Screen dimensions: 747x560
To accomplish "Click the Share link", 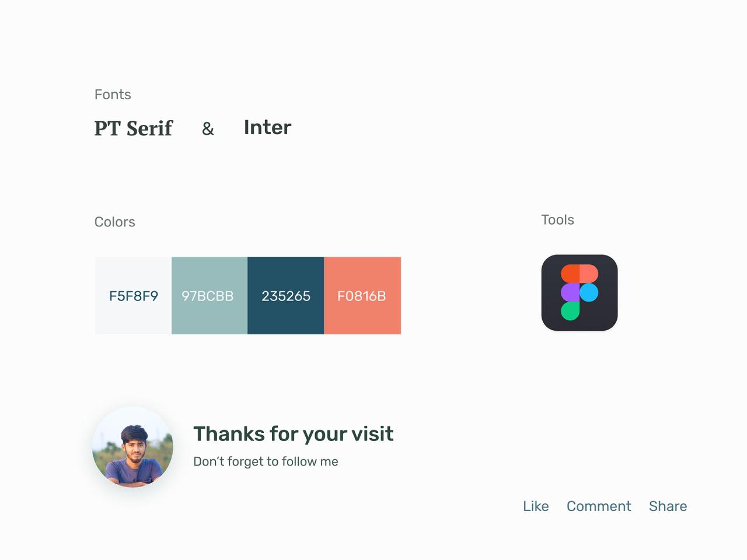I will (668, 506).
